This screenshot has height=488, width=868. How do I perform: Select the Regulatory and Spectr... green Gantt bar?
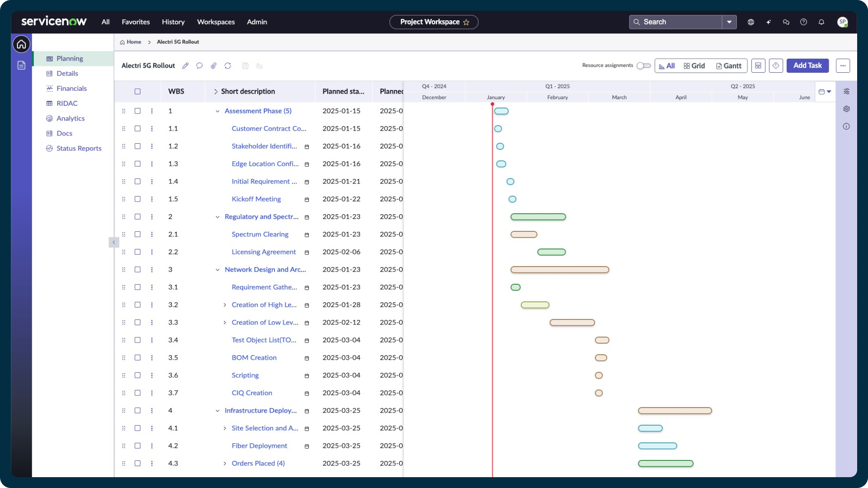pyautogui.click(x=538, y=217)
